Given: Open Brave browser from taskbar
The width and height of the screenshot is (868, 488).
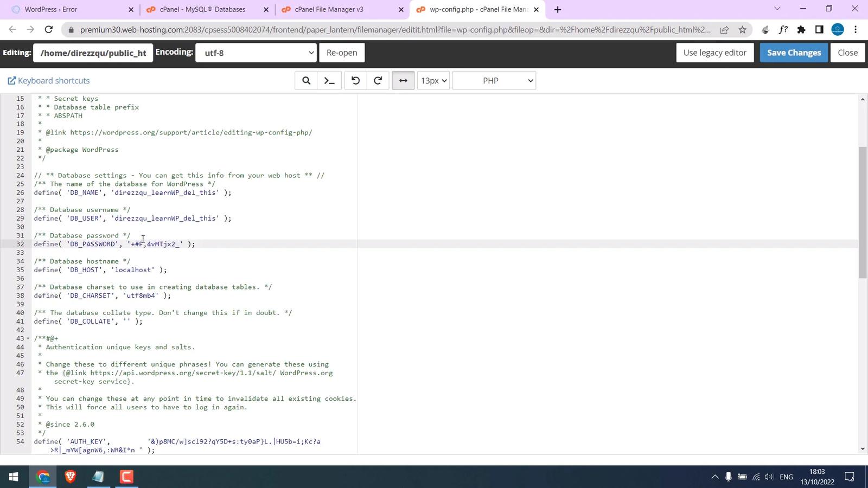Looking at the screenshot, I should 71,477.
